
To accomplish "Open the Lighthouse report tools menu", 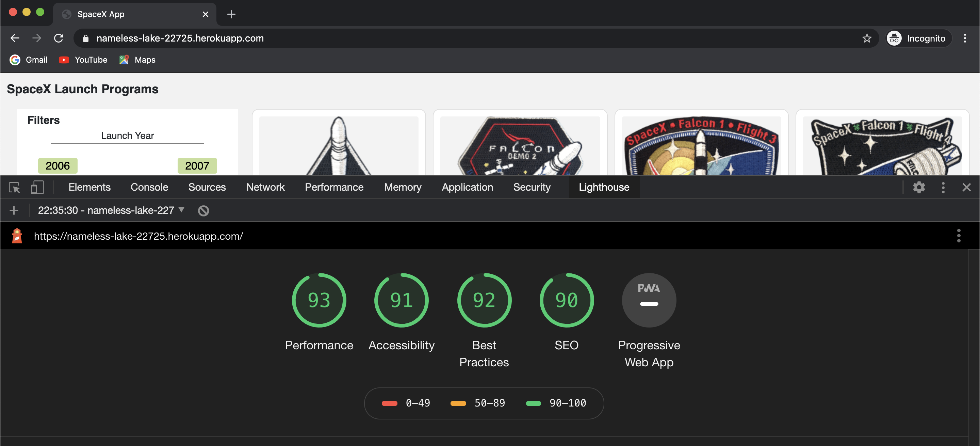I will (x=958, y=236).
